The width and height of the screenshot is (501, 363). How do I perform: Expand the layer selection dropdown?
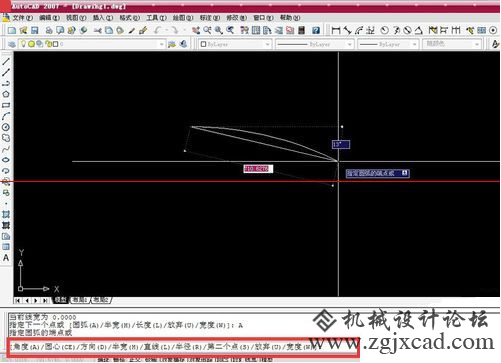click(162, 44)
